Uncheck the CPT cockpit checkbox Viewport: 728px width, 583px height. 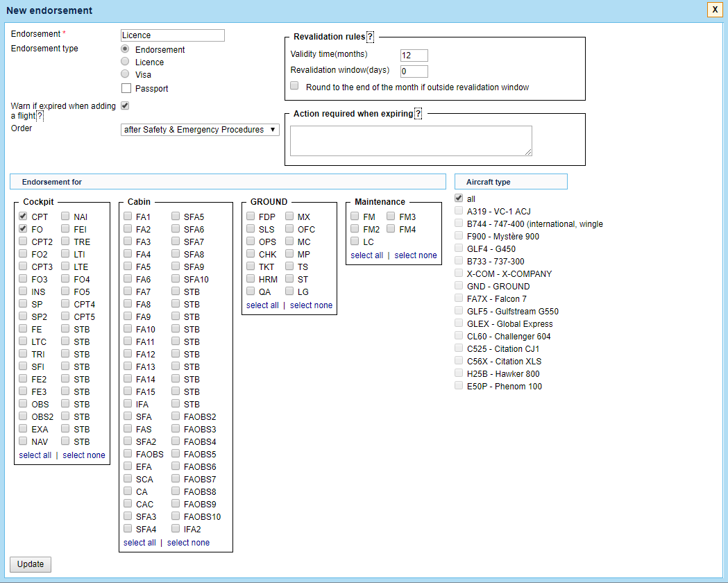[x=23, y=217]
